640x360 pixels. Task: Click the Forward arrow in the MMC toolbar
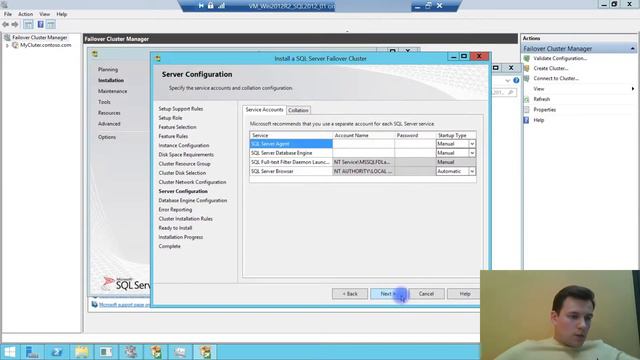tap(15, 24)
